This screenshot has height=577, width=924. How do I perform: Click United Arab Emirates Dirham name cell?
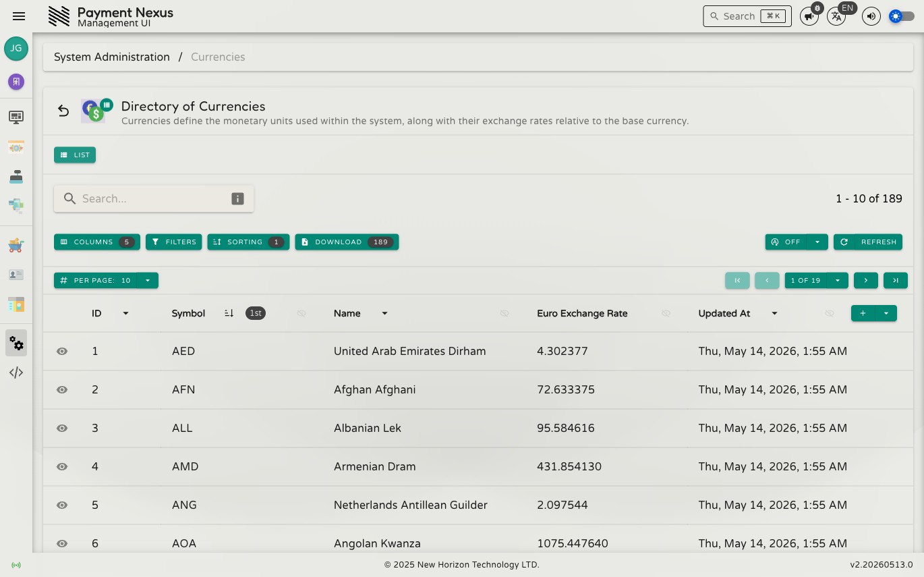pyautogui.click(x=409, y=351)
